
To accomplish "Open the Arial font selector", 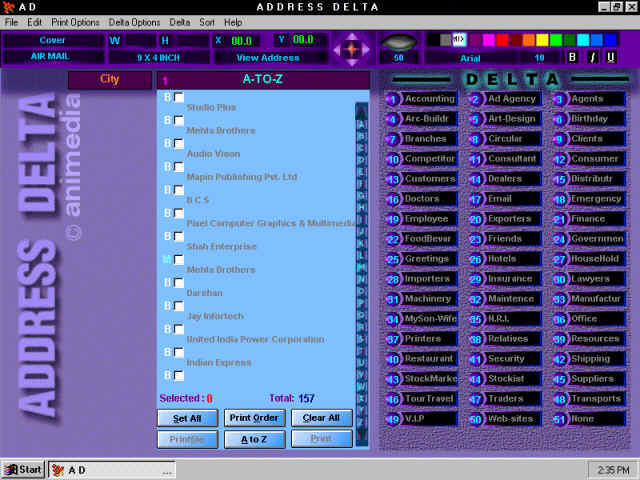I will click(470, 58).
